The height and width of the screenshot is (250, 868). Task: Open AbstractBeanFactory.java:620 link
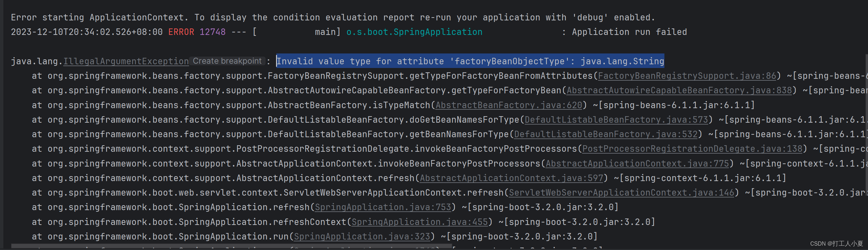coord(509,105)
